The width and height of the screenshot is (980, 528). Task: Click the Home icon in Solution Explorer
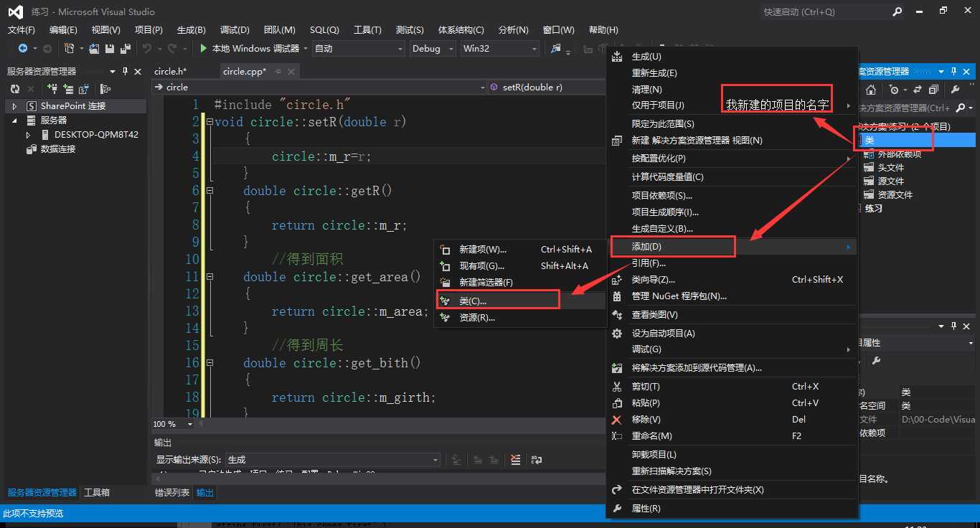[x=870, y=90]
